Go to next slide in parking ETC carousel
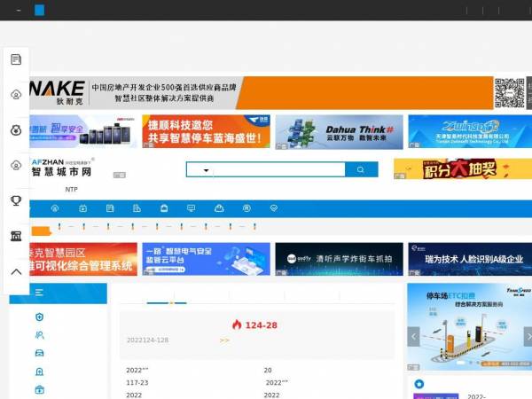The image size is (532, 399). point(528,337)
